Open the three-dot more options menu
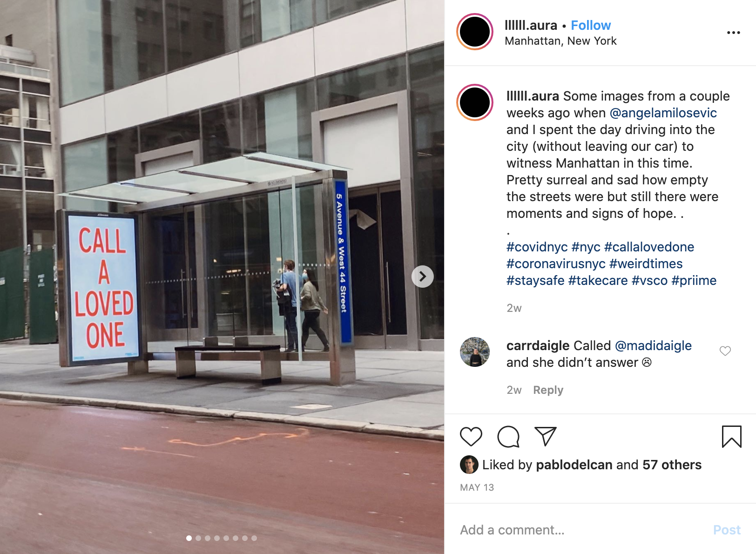This screenshot has width=756, height=554. point(733,33)
